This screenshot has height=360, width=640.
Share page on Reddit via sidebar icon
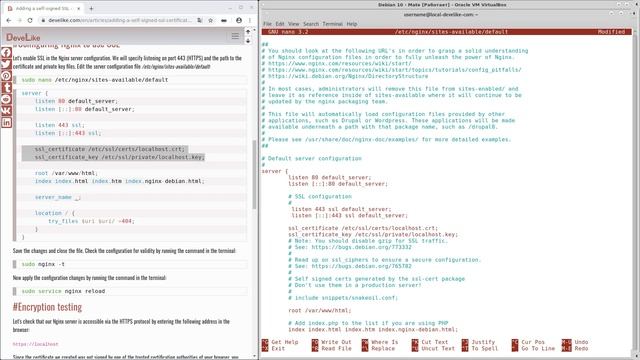pyautogui.click(x=6, y=99)
